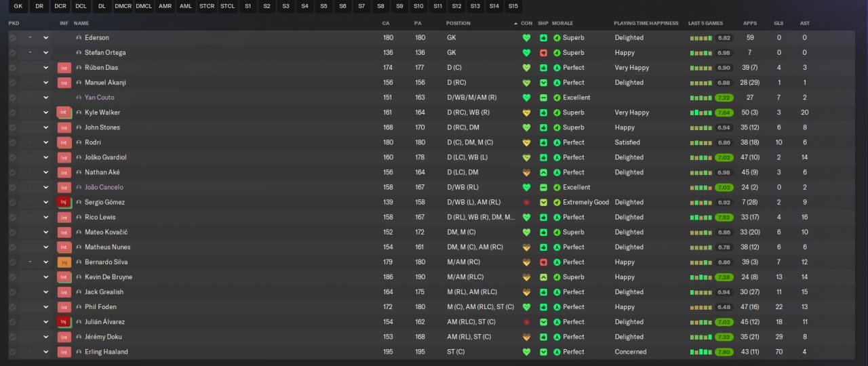
Task: Open the position dropdown chevron for Nathan Aké
Action: [45, 172]
